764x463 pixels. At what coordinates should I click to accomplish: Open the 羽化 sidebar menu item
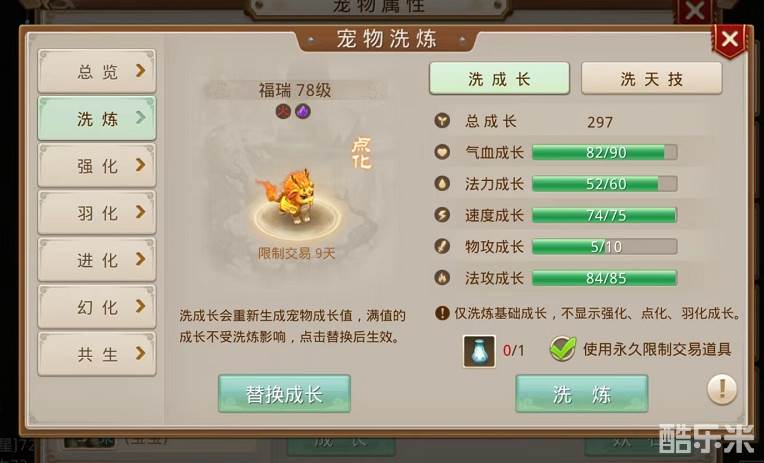tap(97, 212)
